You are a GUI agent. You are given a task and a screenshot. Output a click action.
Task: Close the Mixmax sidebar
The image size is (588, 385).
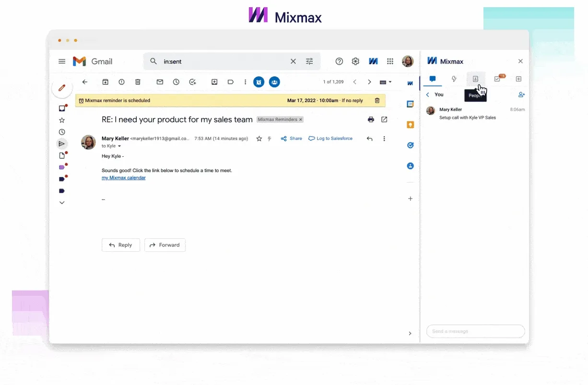(x=520, y=61)
